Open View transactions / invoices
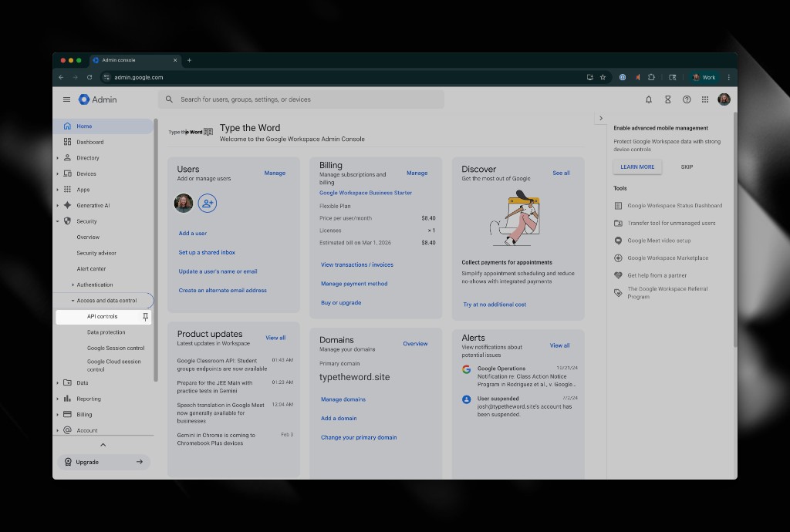The image size is (790, 532). (356, 264)
